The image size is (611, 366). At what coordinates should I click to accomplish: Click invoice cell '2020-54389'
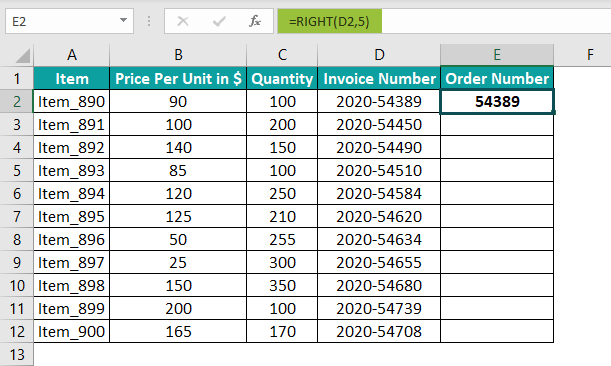click(379, 101)
